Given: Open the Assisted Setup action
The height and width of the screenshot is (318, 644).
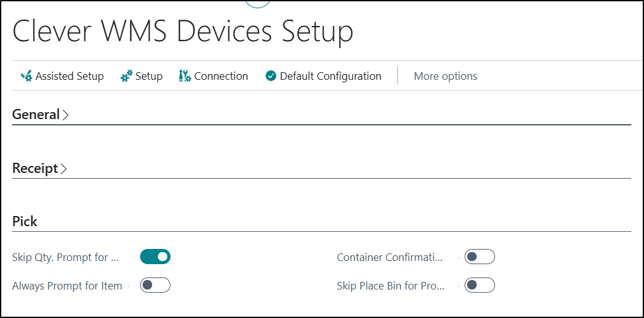Looking at the screenshot, I should click(x=69, y=76).
